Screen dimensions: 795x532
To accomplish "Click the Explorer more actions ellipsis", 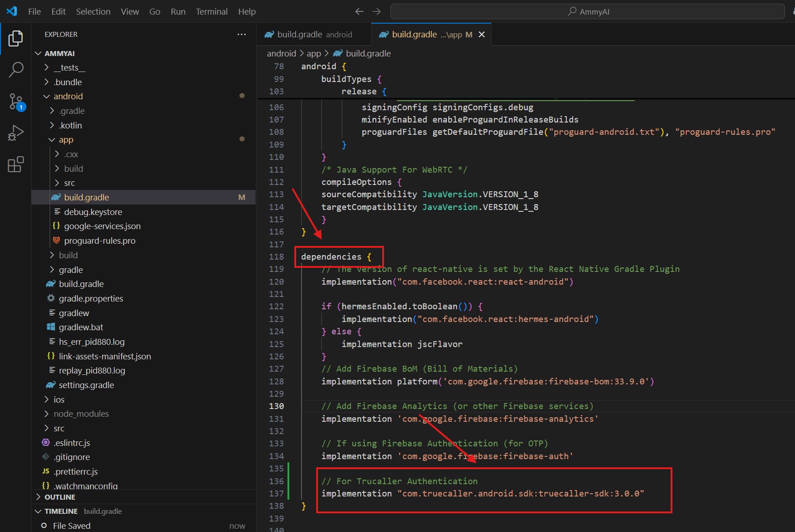I will 241,35.
